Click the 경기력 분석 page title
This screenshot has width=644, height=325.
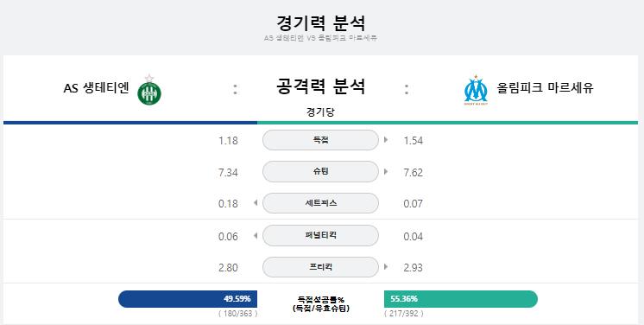(320, 22)
